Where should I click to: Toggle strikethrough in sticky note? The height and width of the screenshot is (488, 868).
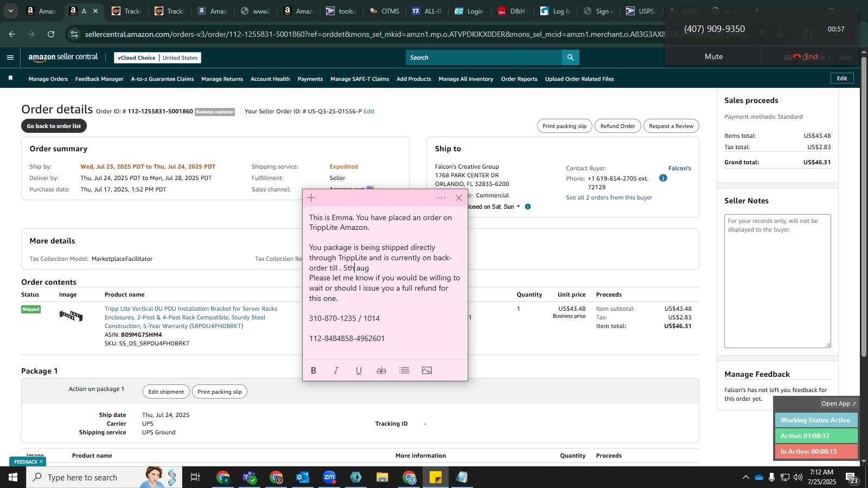(x=381, y=370)
